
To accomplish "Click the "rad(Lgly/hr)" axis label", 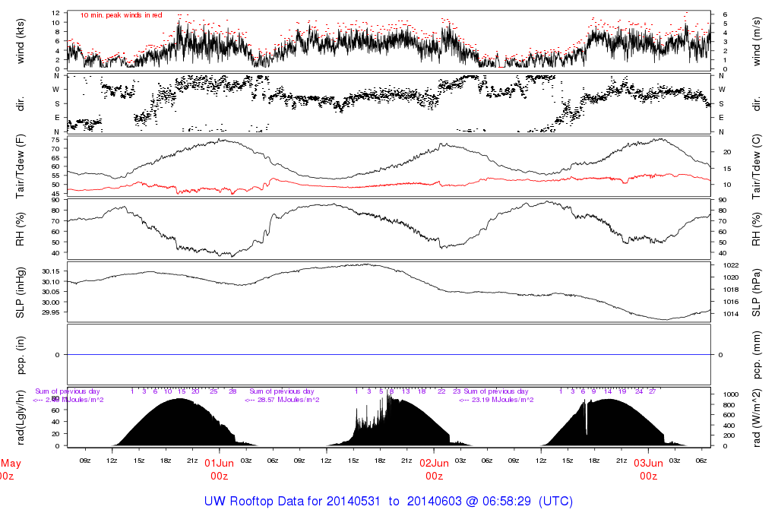I will coord(21,417).
